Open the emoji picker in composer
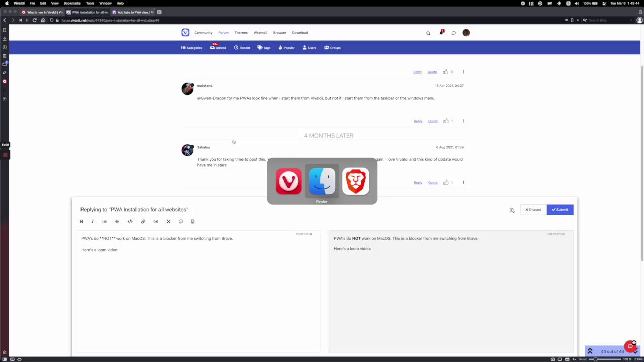 [181, 221]
